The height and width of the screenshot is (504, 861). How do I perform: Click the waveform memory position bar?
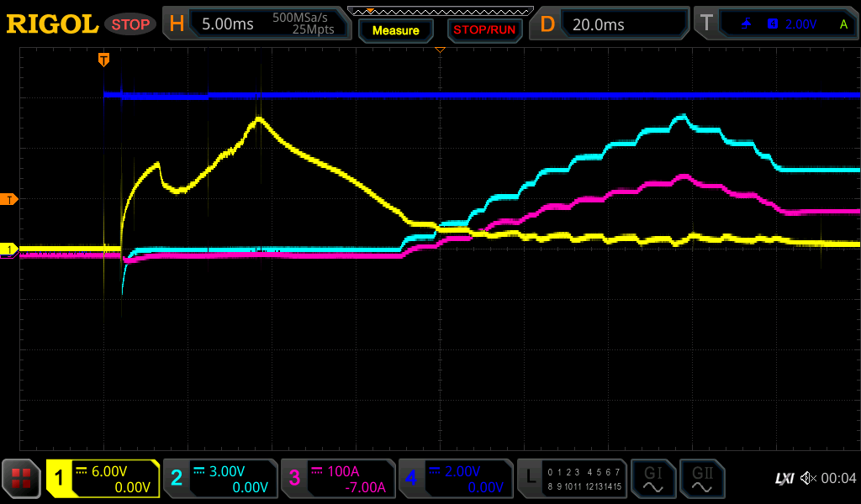tap(440, 11)
